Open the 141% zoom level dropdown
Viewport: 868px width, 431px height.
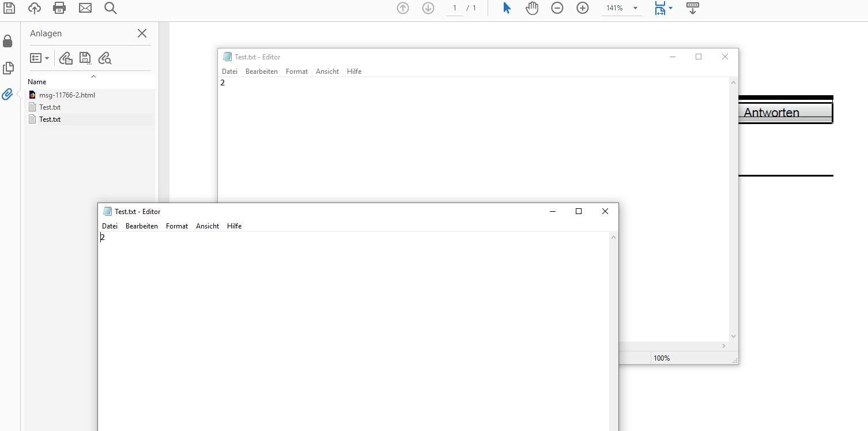point(635,8)
